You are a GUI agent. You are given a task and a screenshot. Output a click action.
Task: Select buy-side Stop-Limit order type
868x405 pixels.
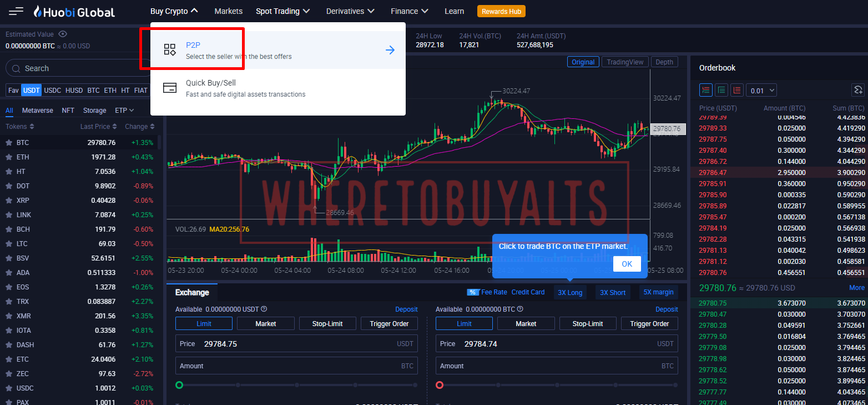327,323
